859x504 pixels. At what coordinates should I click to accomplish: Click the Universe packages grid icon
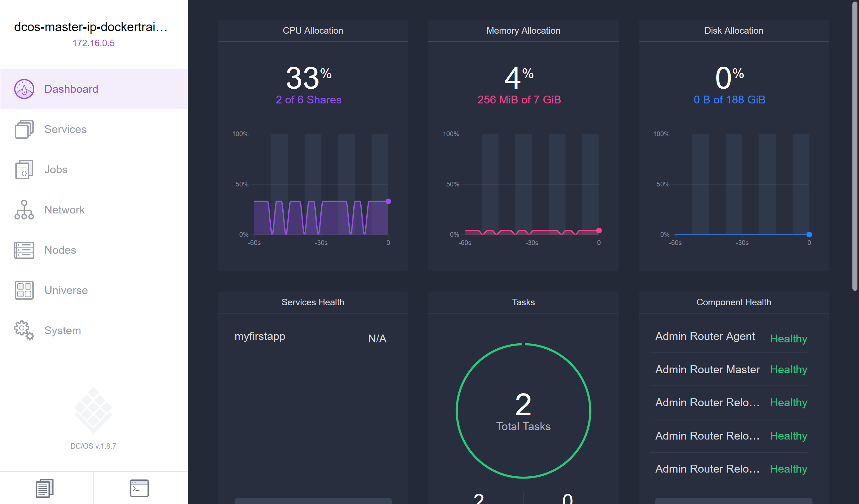pyautogui.click(x=24, y=290)
